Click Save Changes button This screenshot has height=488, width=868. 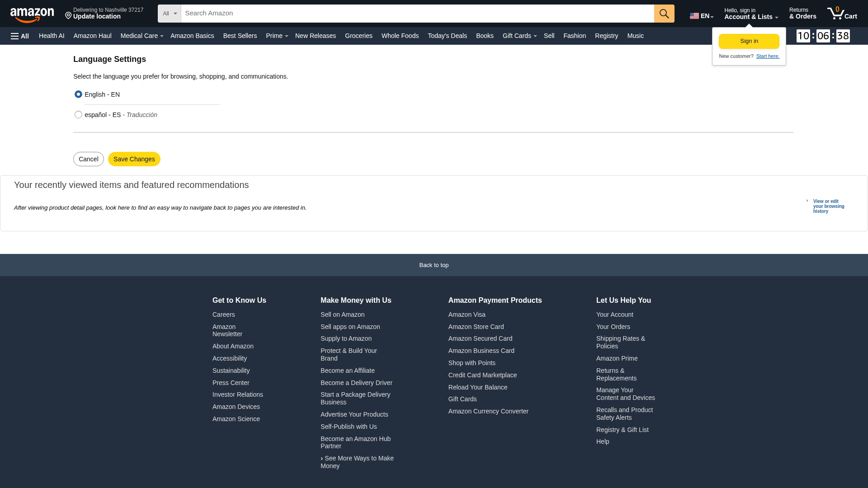tap(134, 159)
